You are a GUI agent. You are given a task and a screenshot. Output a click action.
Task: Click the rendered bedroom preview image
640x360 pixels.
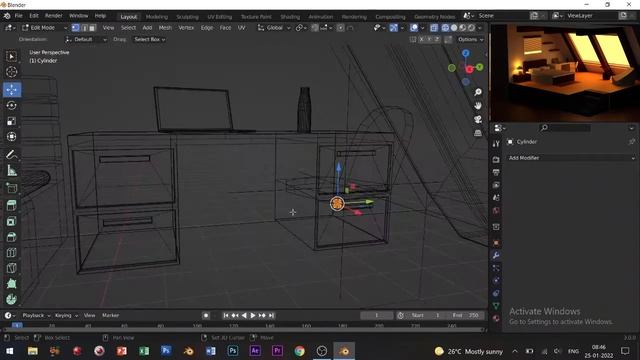[565, 73]
